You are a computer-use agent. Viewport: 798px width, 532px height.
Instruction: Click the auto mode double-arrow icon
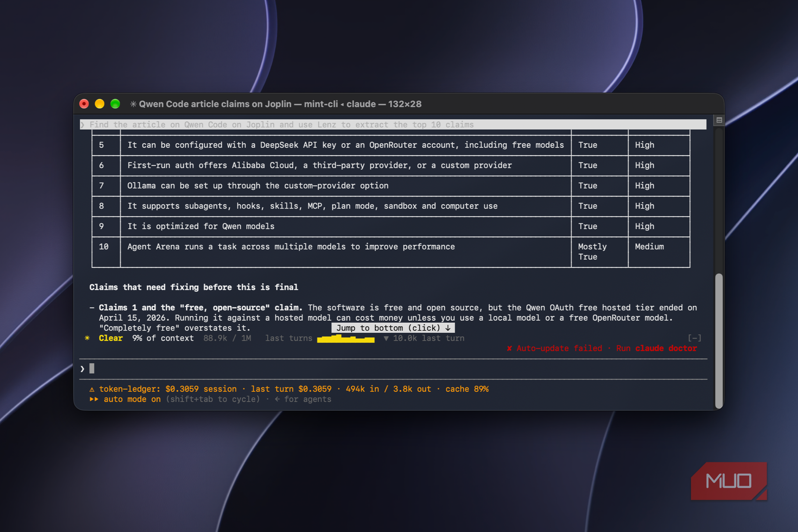tap(94, 399)
